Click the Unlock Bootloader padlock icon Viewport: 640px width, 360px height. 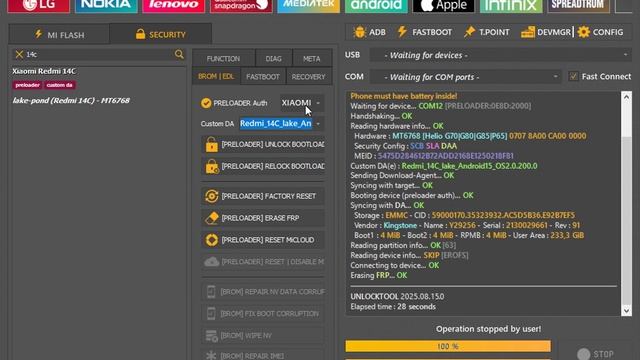tap(211, 144)
